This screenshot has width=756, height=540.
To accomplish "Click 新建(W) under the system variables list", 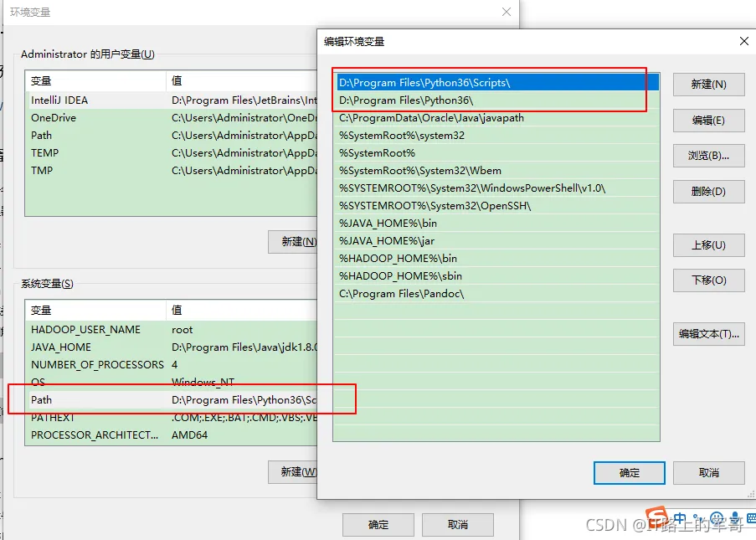I will click(293, 472).
